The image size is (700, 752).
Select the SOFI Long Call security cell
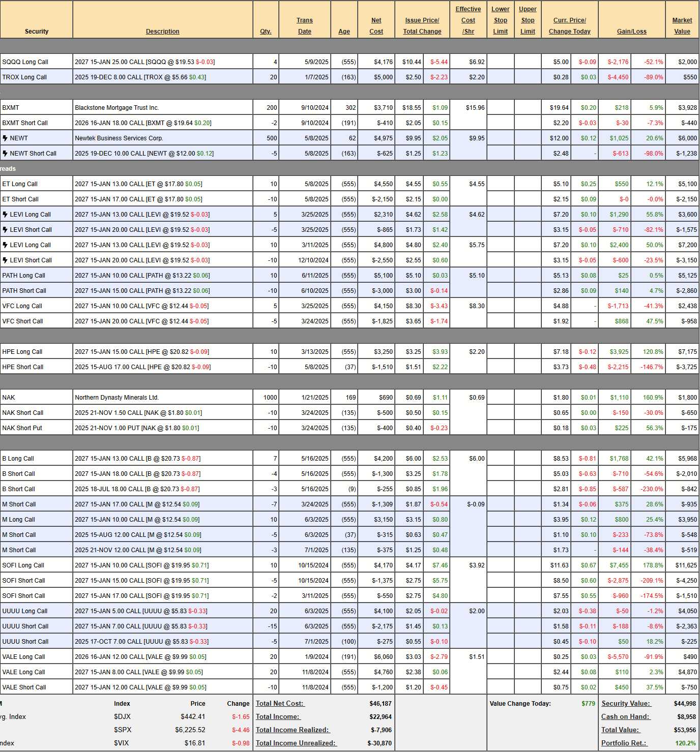coord(23,565)
